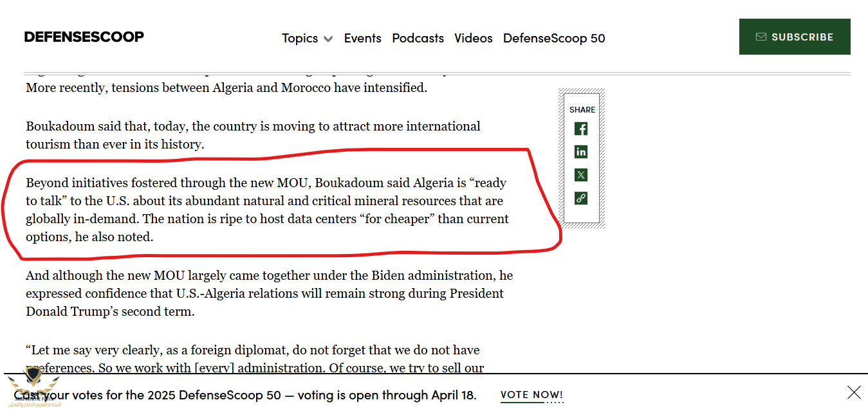Viewport: 868px width, 409px height.
Task: Click the paragraph beginning "Beyond initiatives fostered"
Action: (x=267, y=210)
